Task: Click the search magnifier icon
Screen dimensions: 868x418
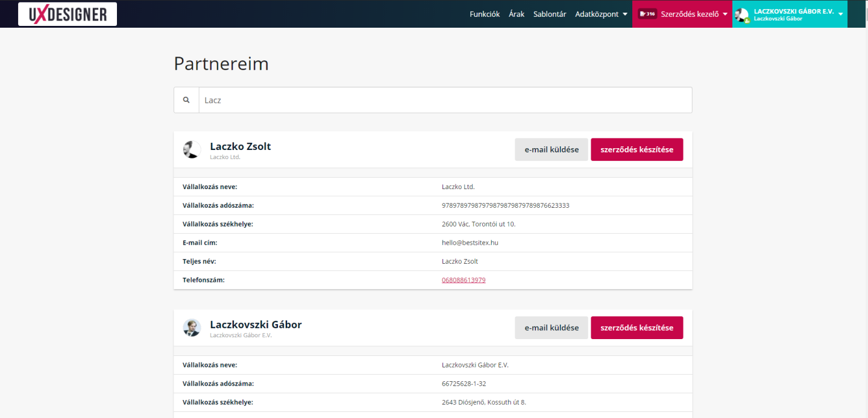Action: [186, 100]
